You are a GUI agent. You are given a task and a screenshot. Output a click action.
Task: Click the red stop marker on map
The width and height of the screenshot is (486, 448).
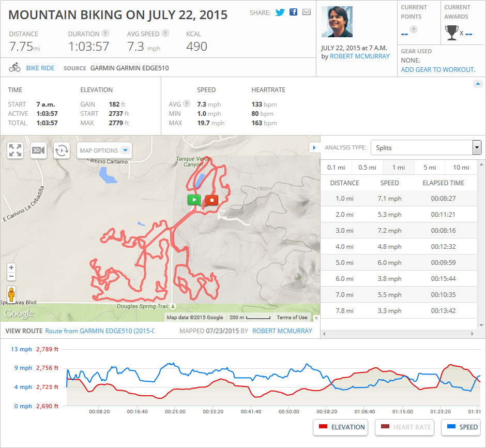[211, 200]
